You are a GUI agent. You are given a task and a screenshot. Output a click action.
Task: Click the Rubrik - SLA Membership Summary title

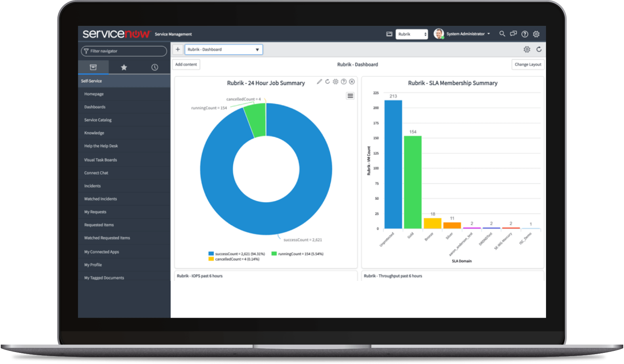[453, 83]
